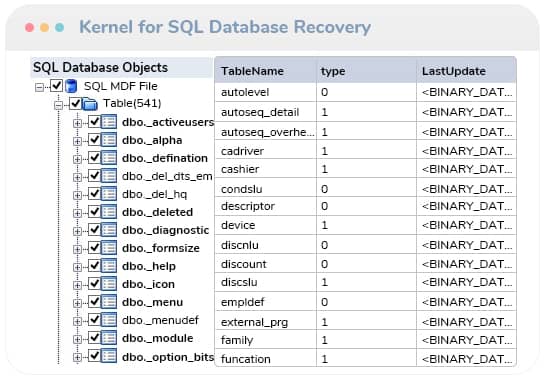Select the Table(541) tree label
The width and height of the screenshot is (545, 380).
tap(132, 103)
